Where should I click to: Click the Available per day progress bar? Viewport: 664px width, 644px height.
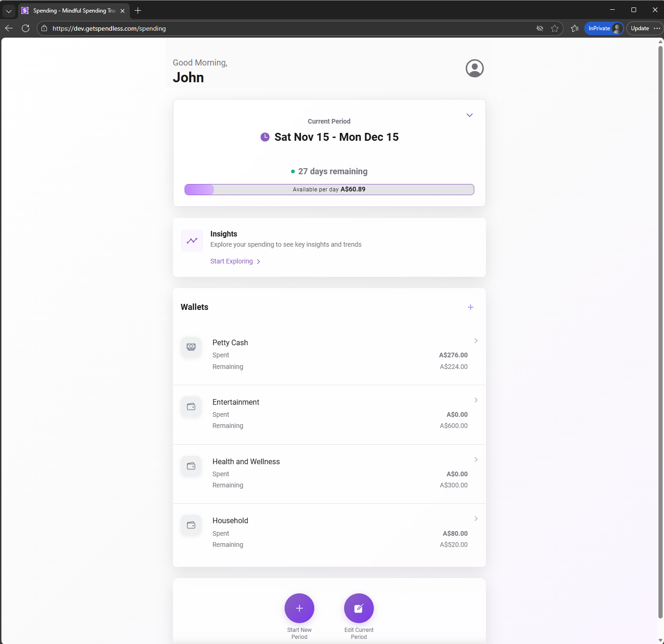point(329,189)
